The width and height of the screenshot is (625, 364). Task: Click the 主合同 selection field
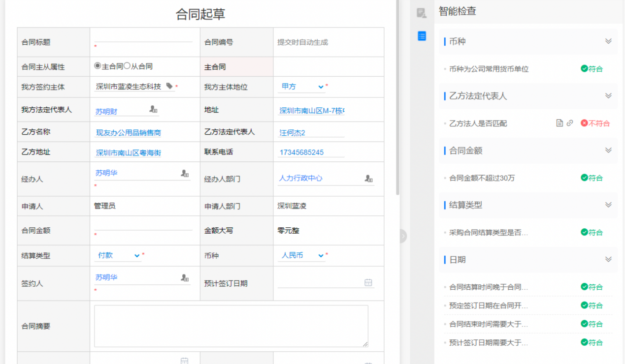[x=329, y=67]
